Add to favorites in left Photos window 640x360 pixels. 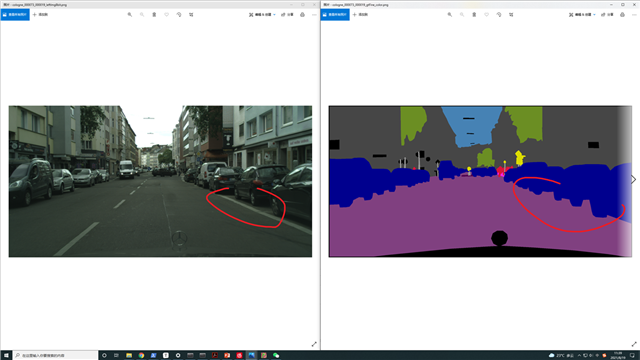click(x=167, y=15)
